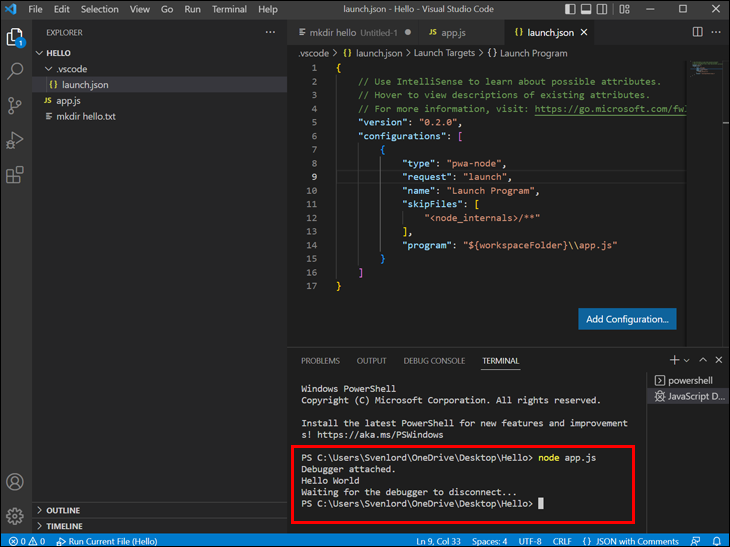Open the Terminal menu

tap(229, 9)
